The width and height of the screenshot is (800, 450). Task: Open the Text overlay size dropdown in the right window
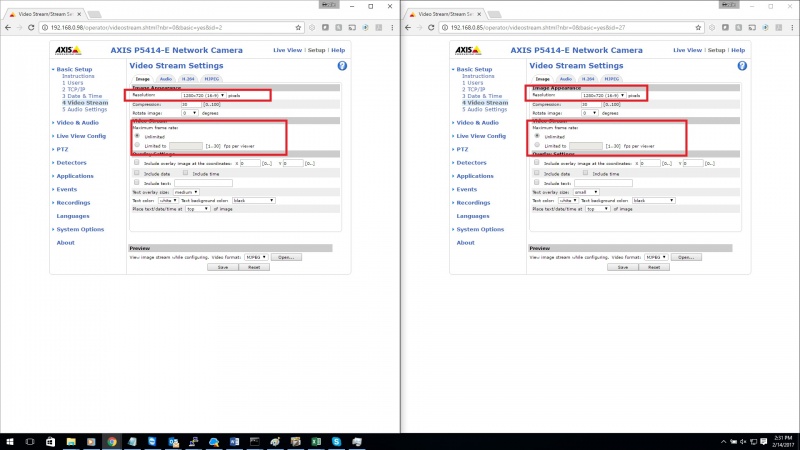pyautogui.click(x=586, y=192)
